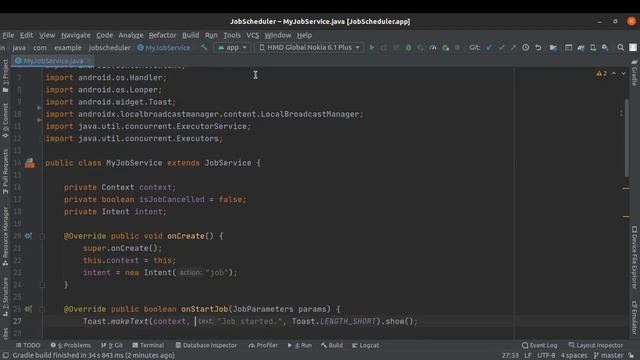The image size is (640, 360).
Task: Open the LF line separator selector
Action: (528, 356)
